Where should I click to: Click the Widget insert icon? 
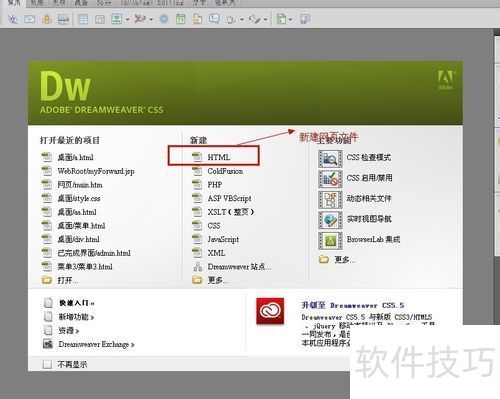click(x=164, y=19)
